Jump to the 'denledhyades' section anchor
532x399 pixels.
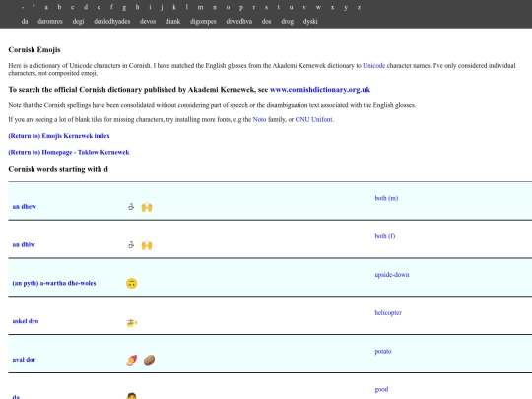112,22
